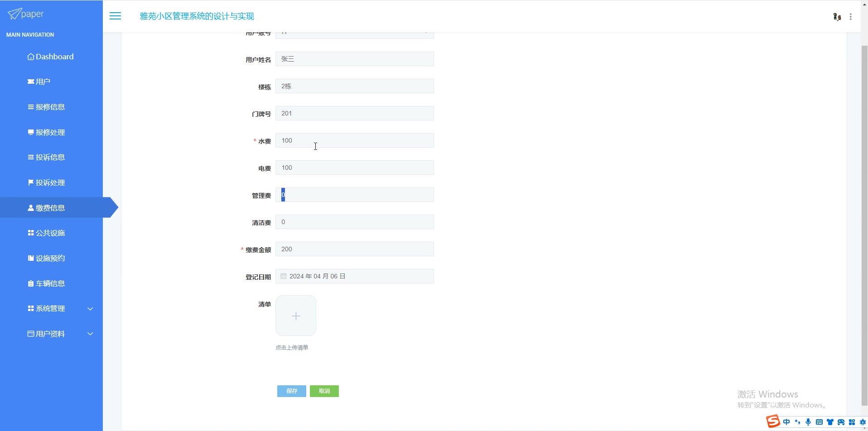Toggle IME punctuation mode icon
Image resolution: width=868 pixels, height=431 pixels.
(797, 422)
